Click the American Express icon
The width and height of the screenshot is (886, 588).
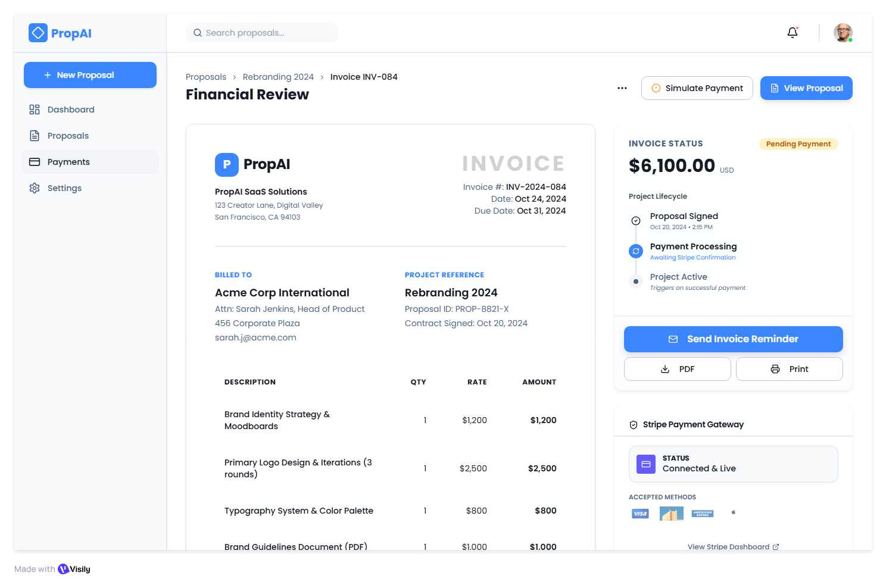(702, 513)
